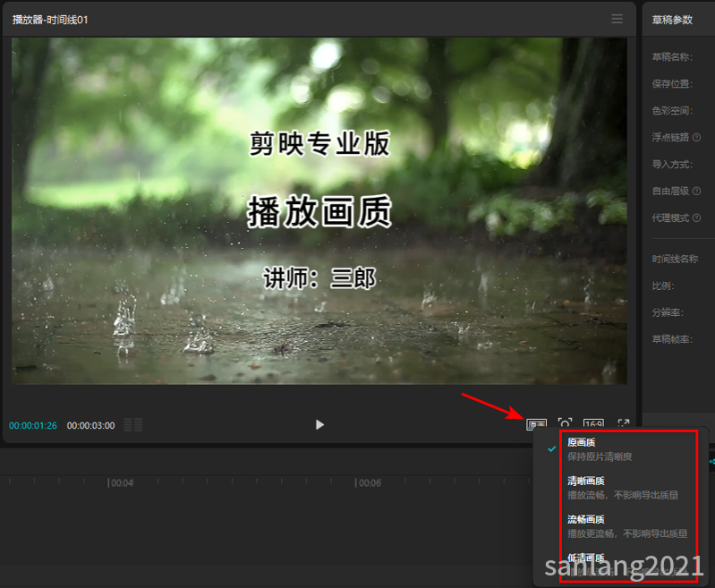Click the 自由层级 label text

pyautogui.click(x=670, y=192)
